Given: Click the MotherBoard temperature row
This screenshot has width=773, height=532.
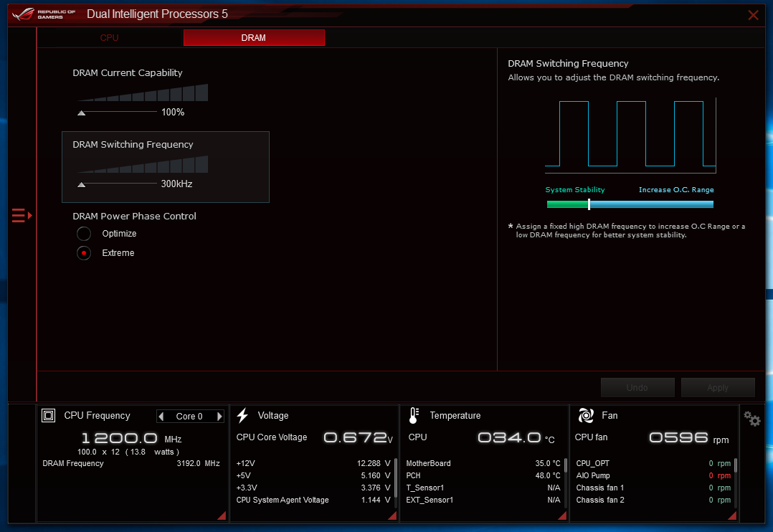Looking at the screenshot, I should [x=483, y=463].
